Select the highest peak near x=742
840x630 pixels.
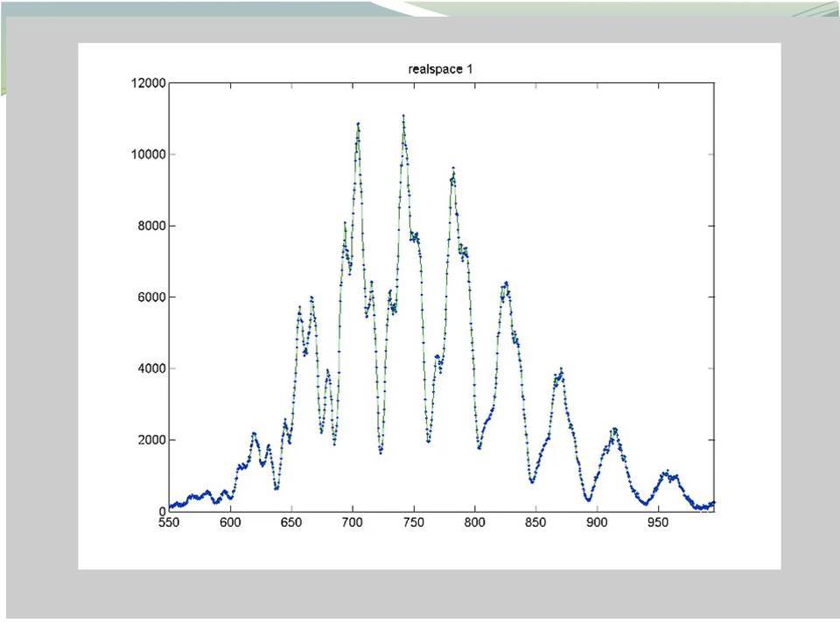point(403,115)
